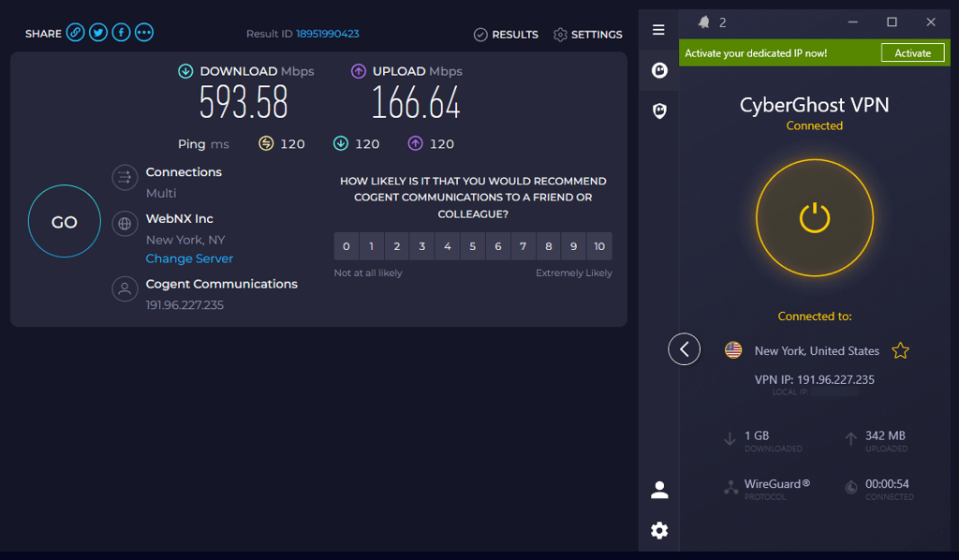Rate recommendation score 4
959x560 pixels.
coord(448,246)
